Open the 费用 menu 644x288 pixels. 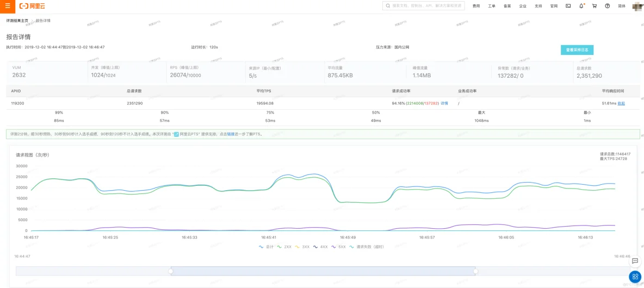point(476,6)
